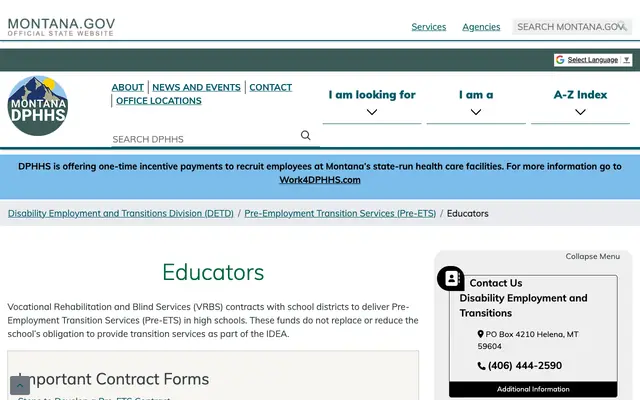
Task: Open Montana.gov Agencies link
Action: [x=481, y=27]
